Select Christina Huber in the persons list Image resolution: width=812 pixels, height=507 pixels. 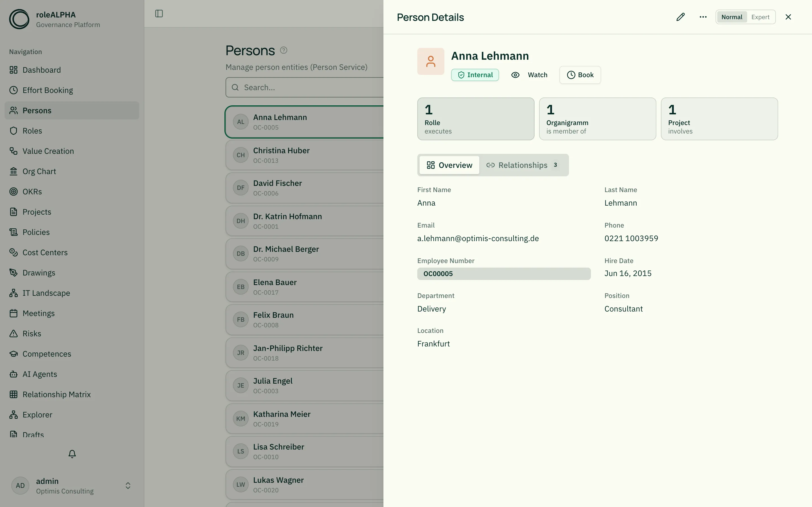pyautogui.click(x=305, y=155)
